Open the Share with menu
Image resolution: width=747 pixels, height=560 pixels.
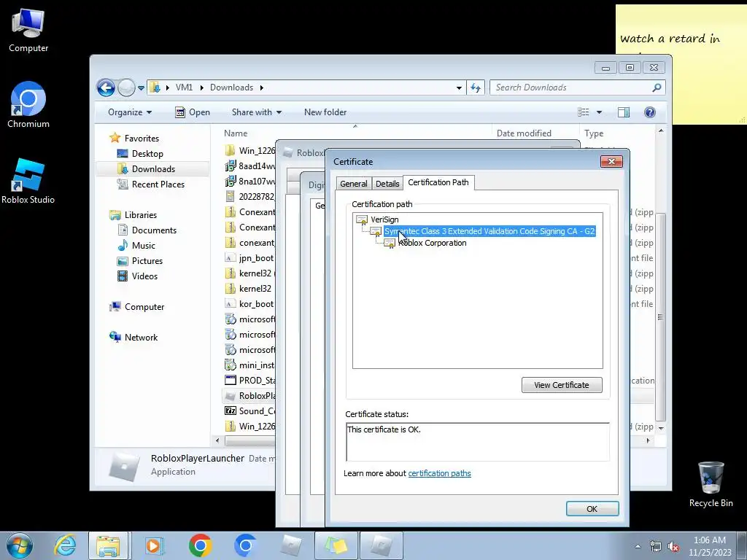click(256, 112)
